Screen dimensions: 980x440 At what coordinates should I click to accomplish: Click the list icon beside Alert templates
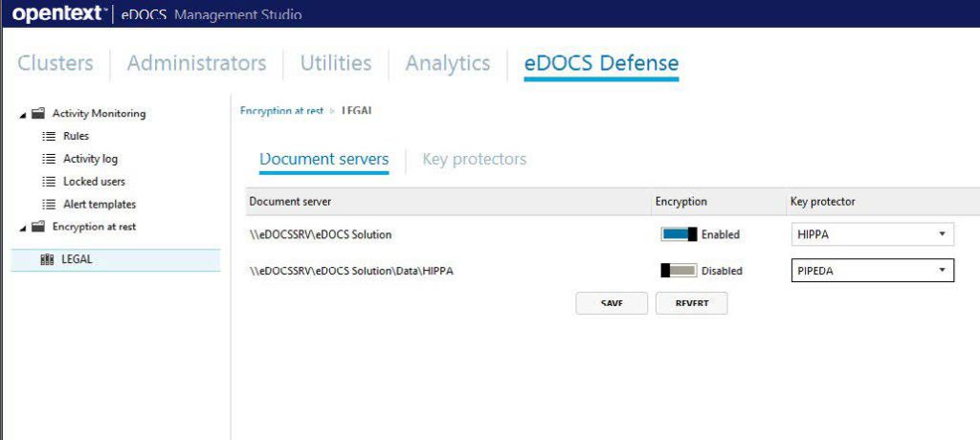(49, 205)
